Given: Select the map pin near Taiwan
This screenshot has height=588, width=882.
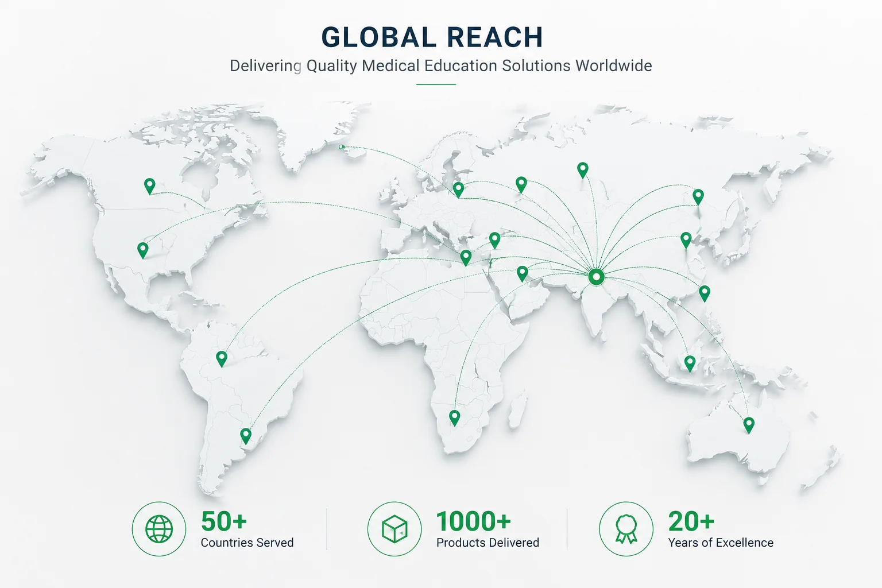Looking at the screenshot, I should click(705, 293).
